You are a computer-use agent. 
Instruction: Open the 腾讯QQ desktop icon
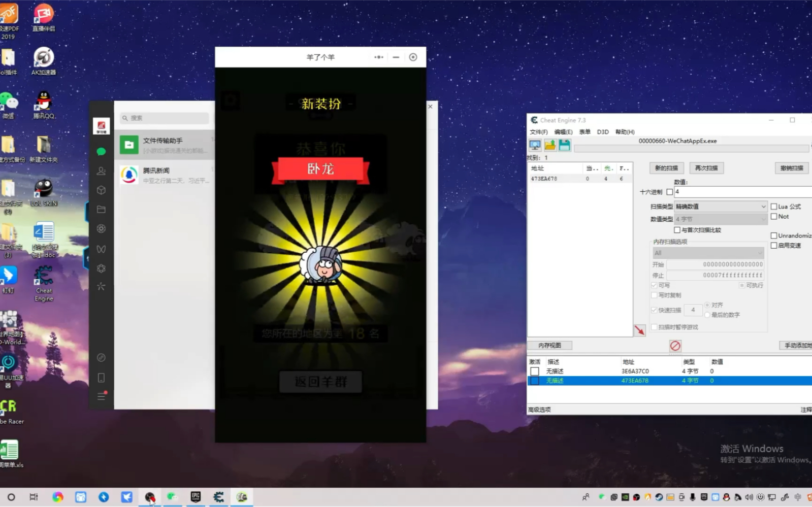click(44, 105)
